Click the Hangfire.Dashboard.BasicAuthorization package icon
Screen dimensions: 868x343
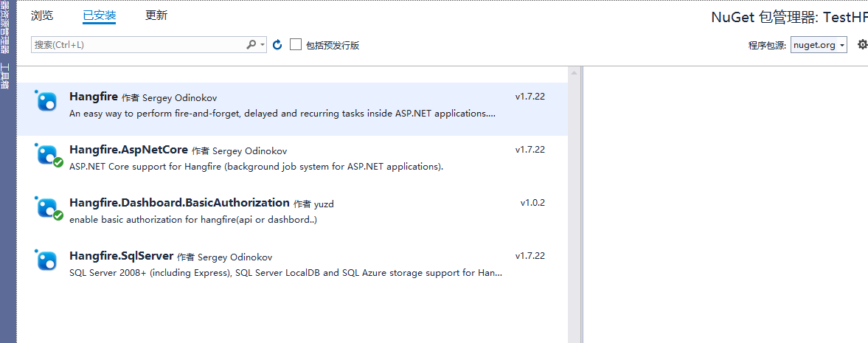point(47,207)
